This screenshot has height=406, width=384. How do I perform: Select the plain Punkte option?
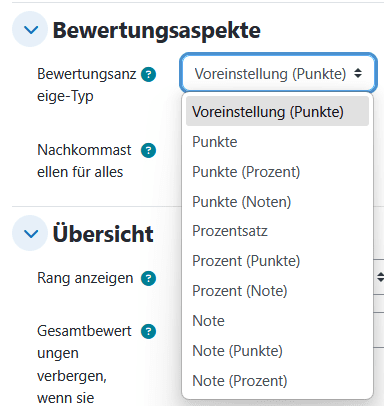click(x=277, y=142)
